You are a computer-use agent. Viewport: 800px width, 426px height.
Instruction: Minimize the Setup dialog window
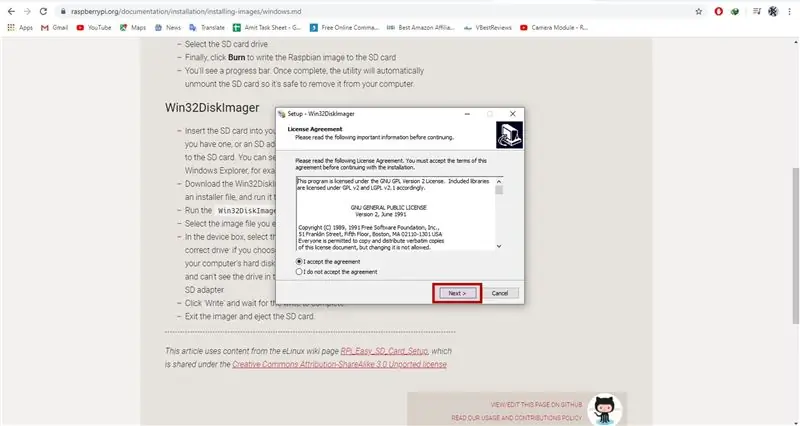(467, 114)
